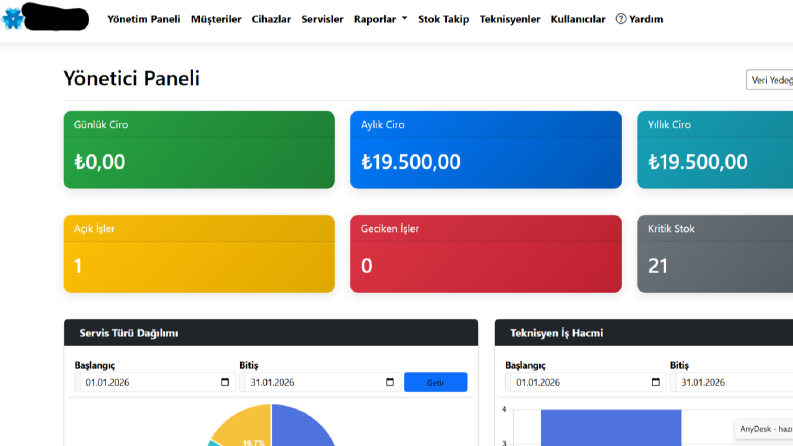Open the Açık İşler yellow card
Screen dimensions: 793x446
pos(199,254)
